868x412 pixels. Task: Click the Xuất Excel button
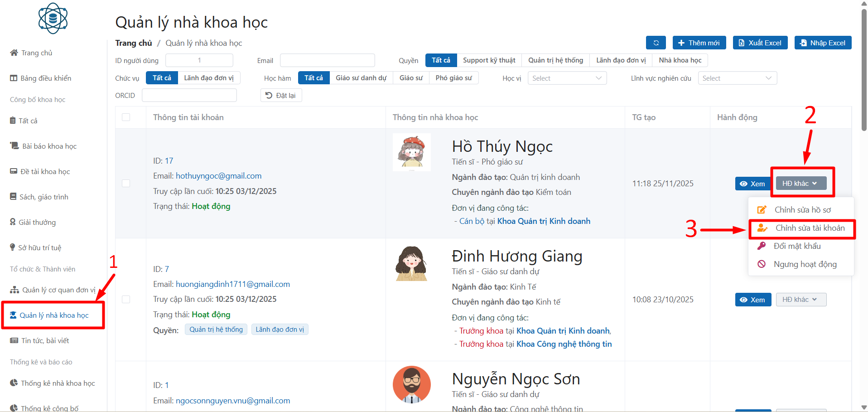(x=760, y=43)
